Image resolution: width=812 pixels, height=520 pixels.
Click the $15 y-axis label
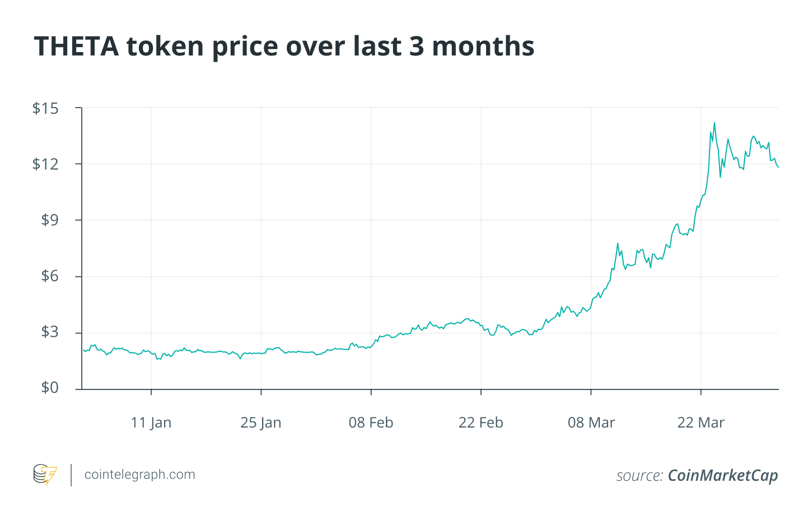45,108
